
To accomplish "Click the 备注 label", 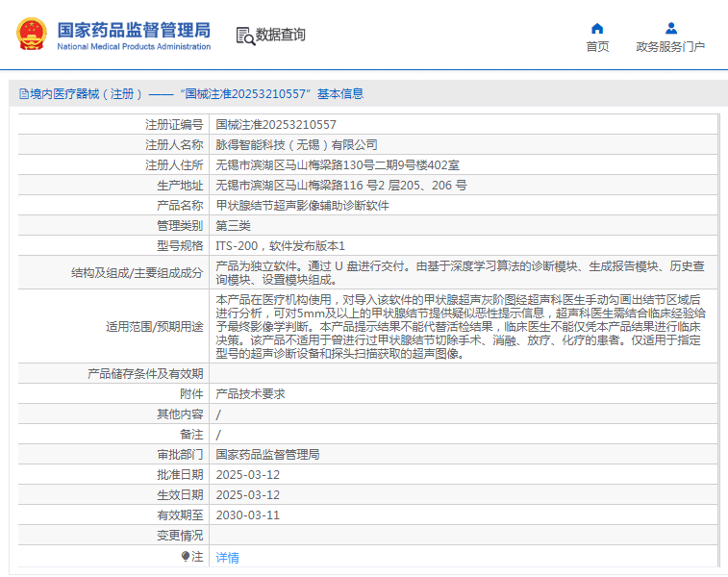I will 191,435.
